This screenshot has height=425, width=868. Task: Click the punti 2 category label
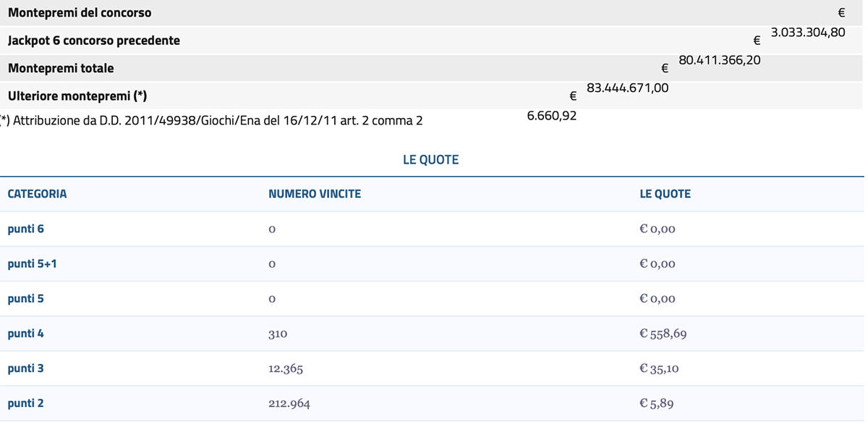(26, 403)
